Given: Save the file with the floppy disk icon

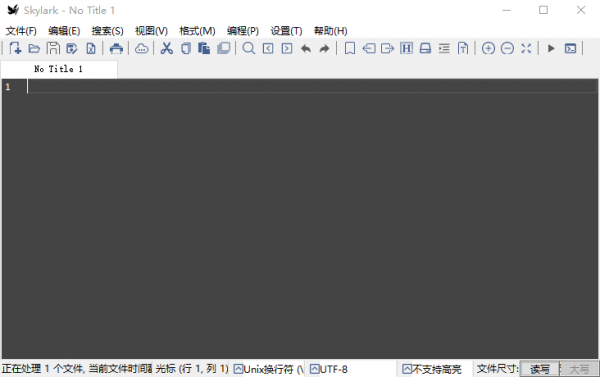Looking at the screenshot, I should [53, 48].
